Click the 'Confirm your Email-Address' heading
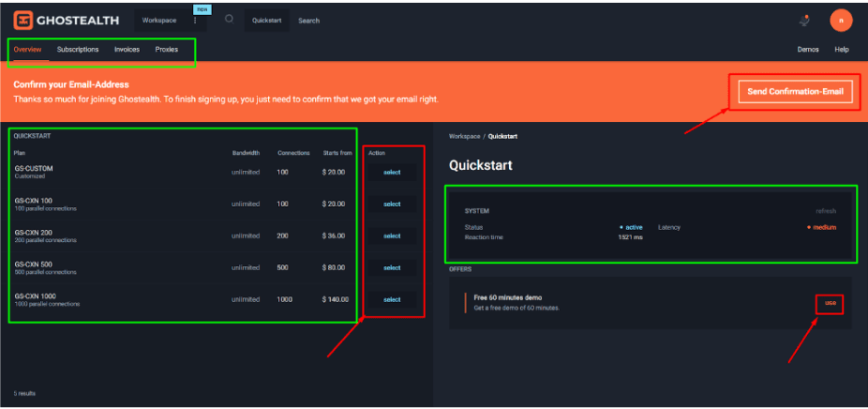The height and width of the screenshot is (409, 868). tap(71, 84)
